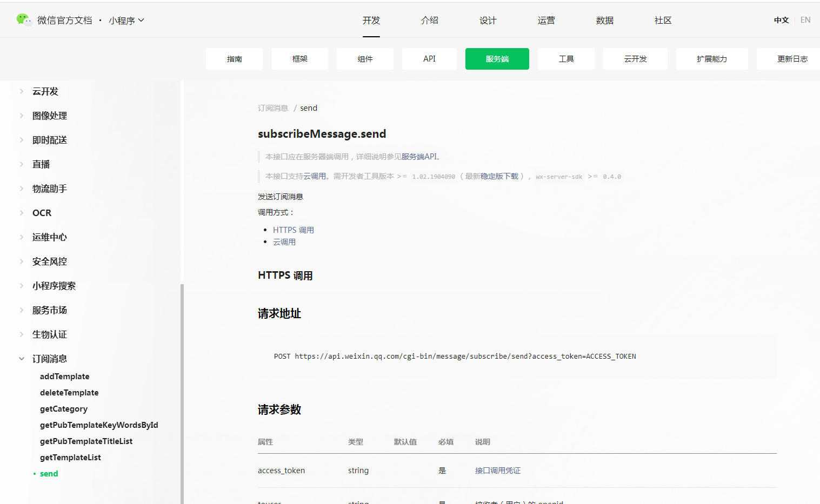The image size is (820, 504).
Task: Expand the 物流助手 sidebar chevron
Action: point(22,189)
